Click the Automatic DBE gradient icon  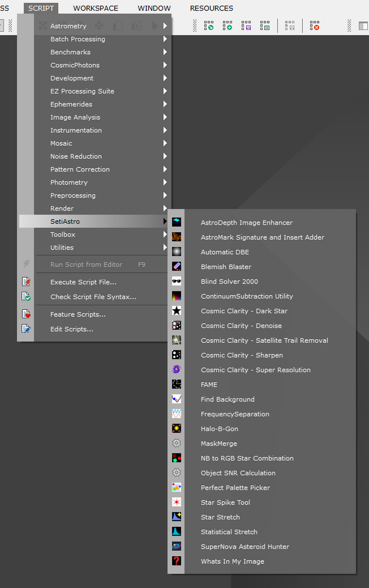click(176, 252)
